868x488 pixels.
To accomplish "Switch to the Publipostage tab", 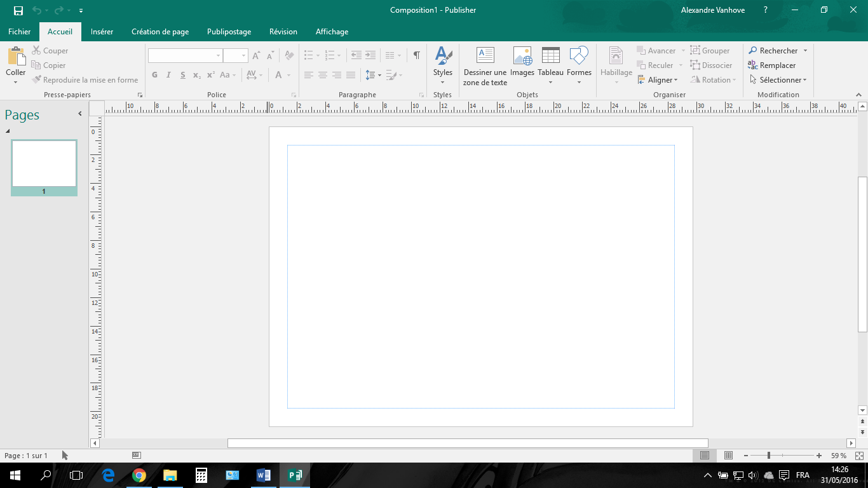I will 229,32.
